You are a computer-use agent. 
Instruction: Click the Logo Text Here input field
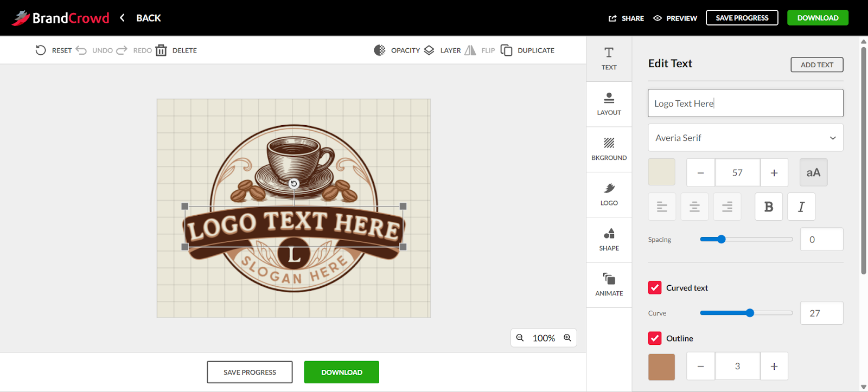tap(745, 103)
